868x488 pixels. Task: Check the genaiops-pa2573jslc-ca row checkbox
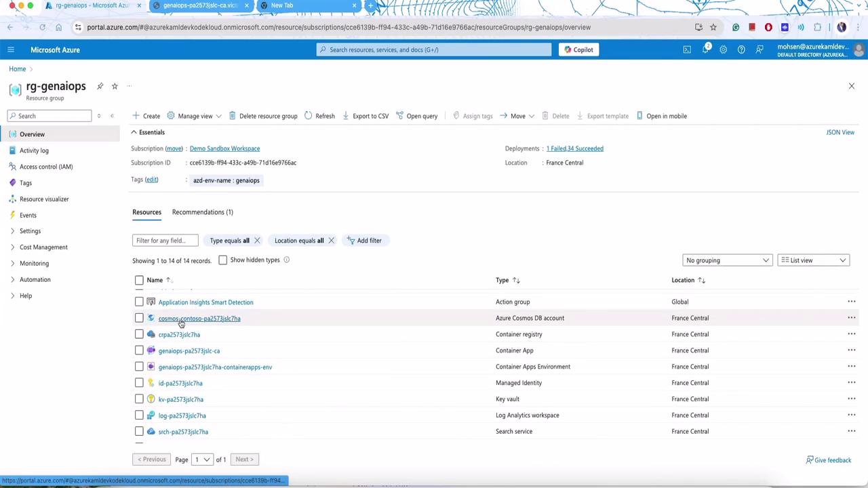(x=139, y=350)
